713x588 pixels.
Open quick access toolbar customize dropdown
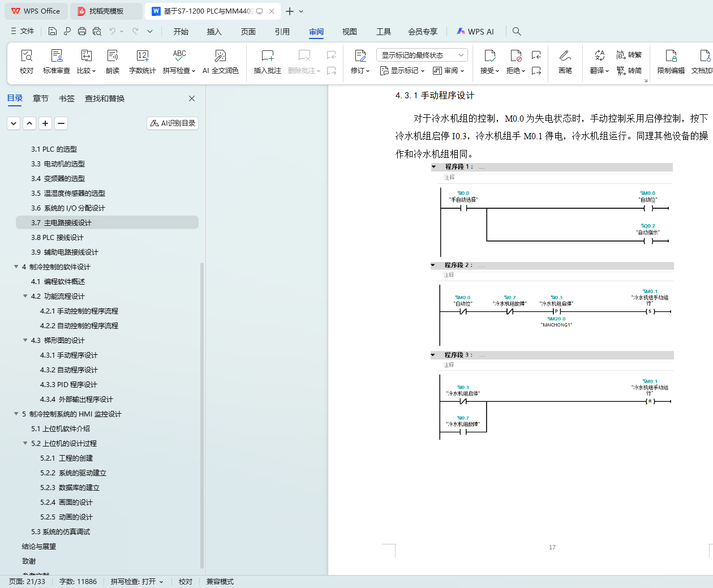(149, 31)
